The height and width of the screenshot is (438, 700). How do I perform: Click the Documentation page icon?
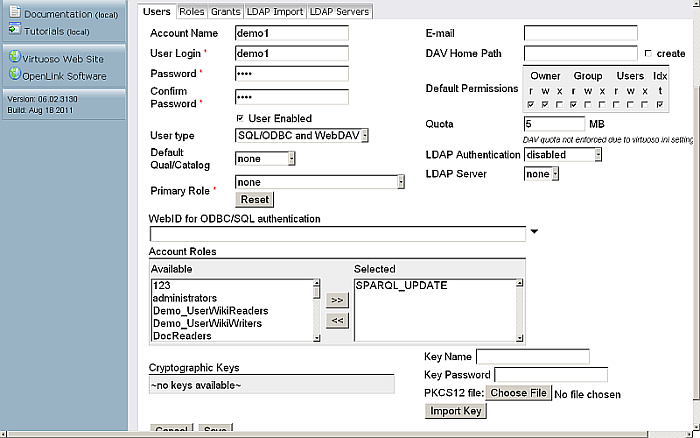pos(15,12)
